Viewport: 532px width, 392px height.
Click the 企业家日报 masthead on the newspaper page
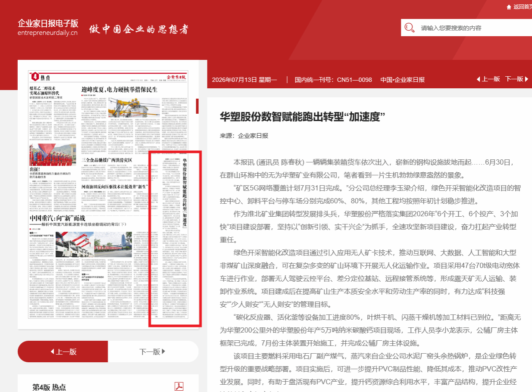176,76
